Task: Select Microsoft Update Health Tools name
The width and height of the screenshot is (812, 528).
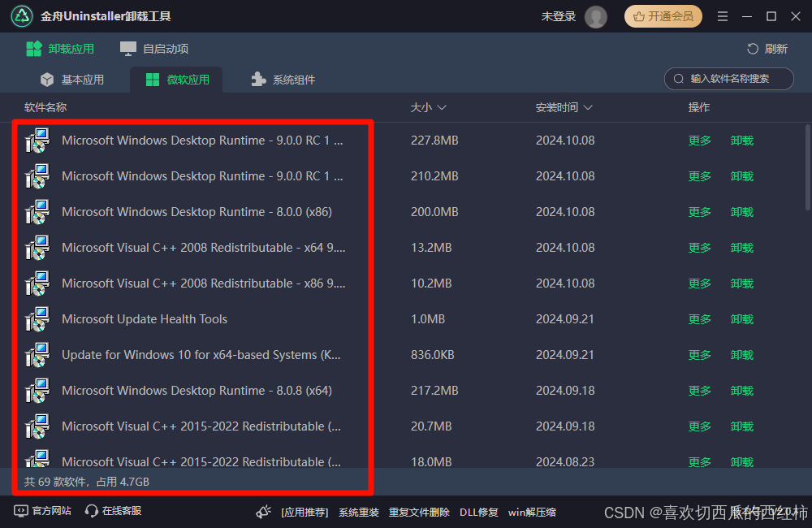Action: point(145,319)
